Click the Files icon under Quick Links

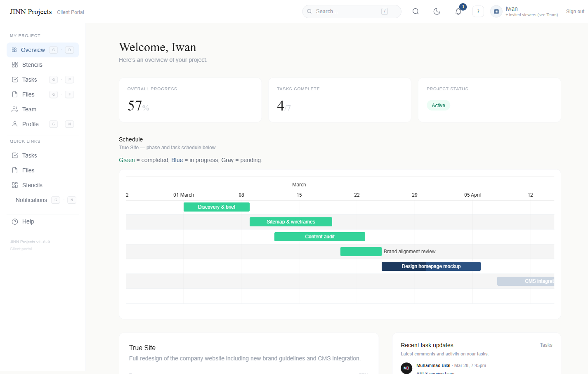15,170
